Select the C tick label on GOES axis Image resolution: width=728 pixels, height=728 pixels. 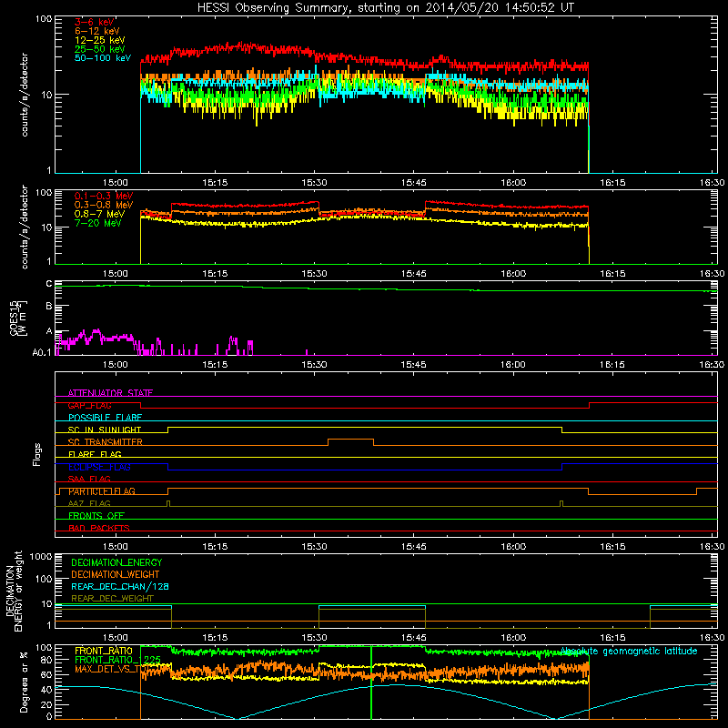pyautogui.click(x=49, y=283)
